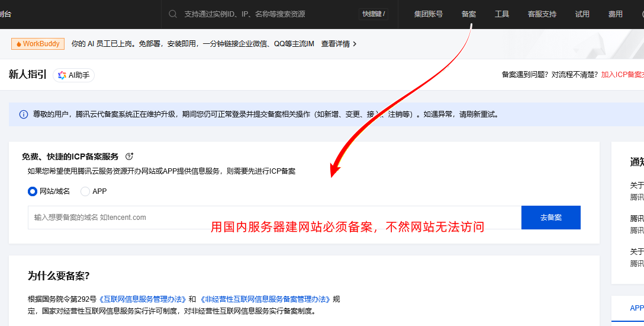Click the 快捷键 / shortcut badge

coord(373,14)
